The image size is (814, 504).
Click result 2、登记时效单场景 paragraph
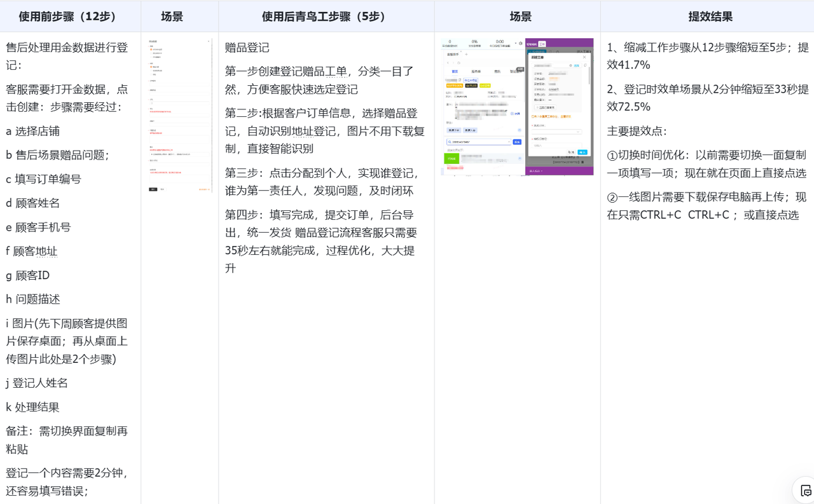point(708,98)
